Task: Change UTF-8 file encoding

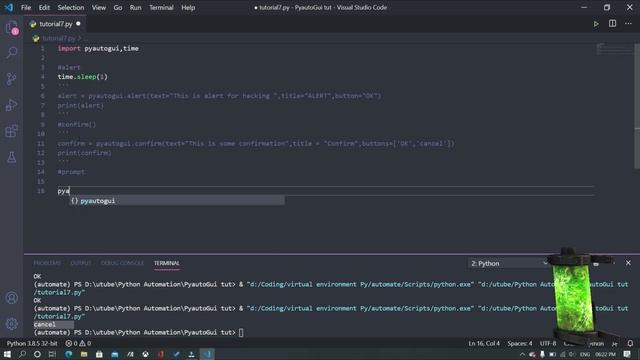Action: 548,343
